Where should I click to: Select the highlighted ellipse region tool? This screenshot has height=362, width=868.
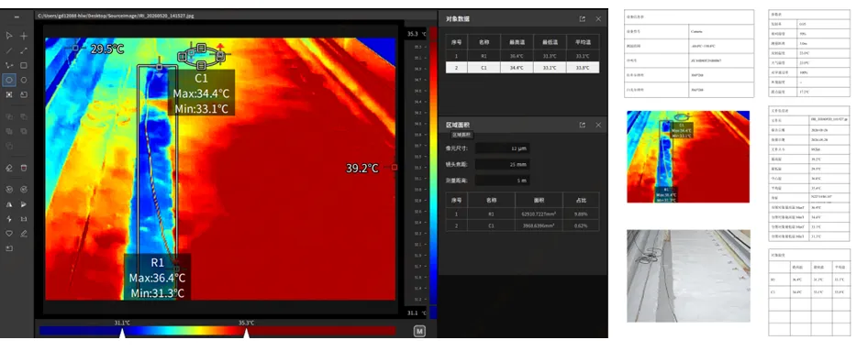[9, 80]
